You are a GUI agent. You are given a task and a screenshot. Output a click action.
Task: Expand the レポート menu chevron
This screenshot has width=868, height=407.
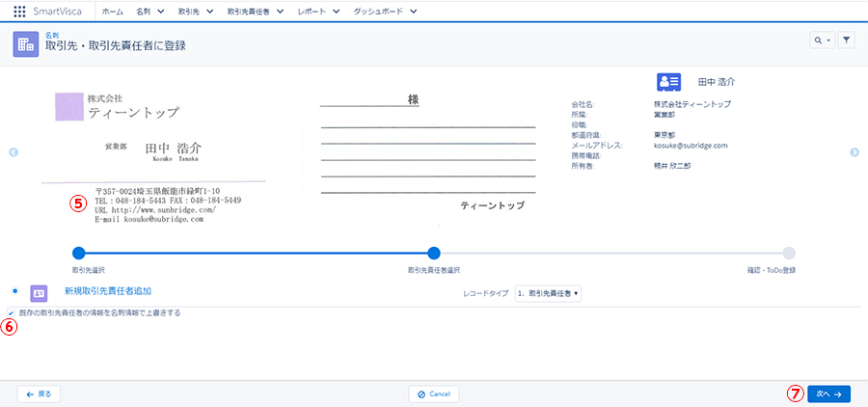pos(336,12)
